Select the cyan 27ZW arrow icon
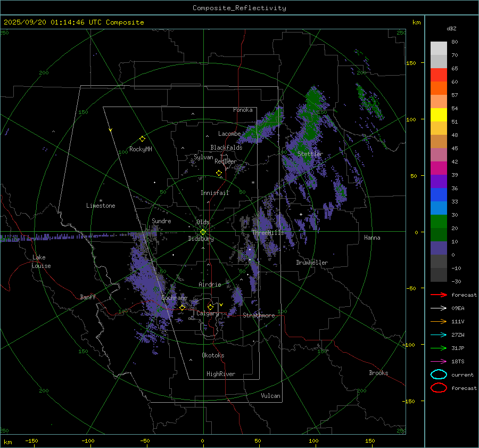 tap(439, 335)
